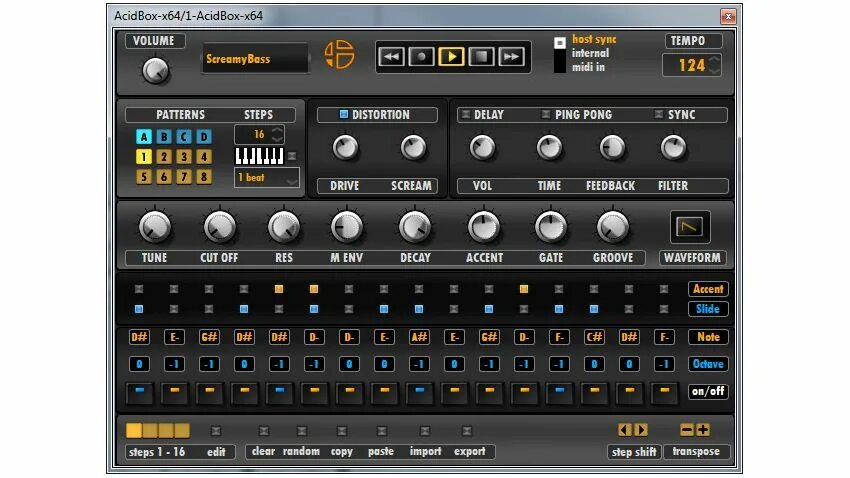Select pattern bank D
Screen dimensions: 850x478
[204, 137]
